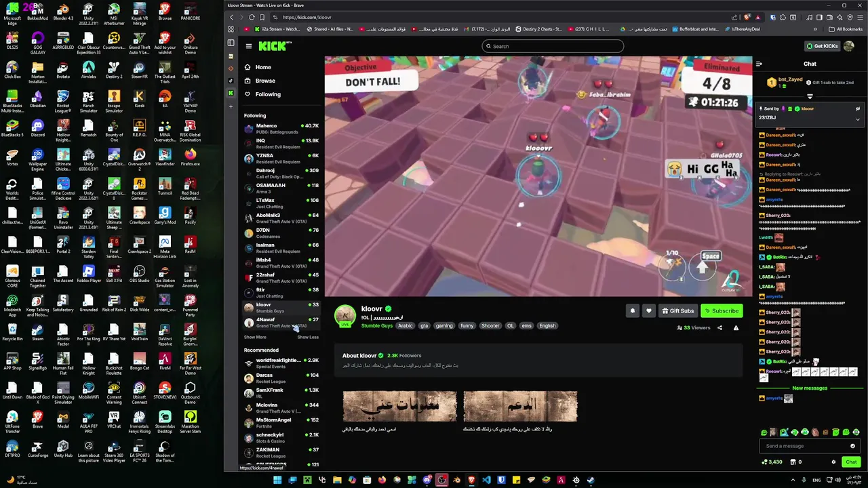Open Visual Studio Code from taskbar
Screen dimensions: 868x488
click(x=486, y=480)
